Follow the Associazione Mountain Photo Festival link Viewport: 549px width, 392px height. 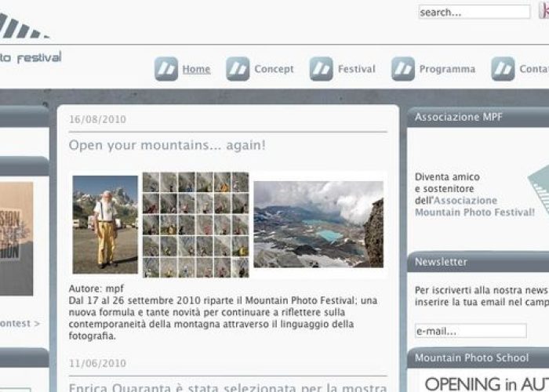tap(474, 206)
